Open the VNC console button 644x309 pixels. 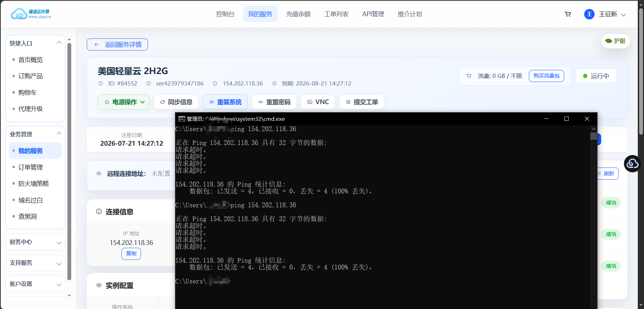[x=318, y=102]
